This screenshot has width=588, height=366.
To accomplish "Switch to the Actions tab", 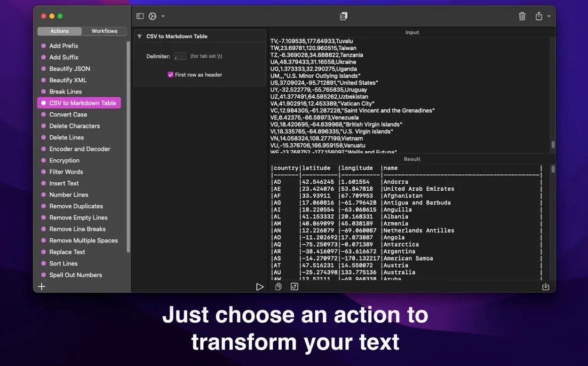I will click(60, 31).
